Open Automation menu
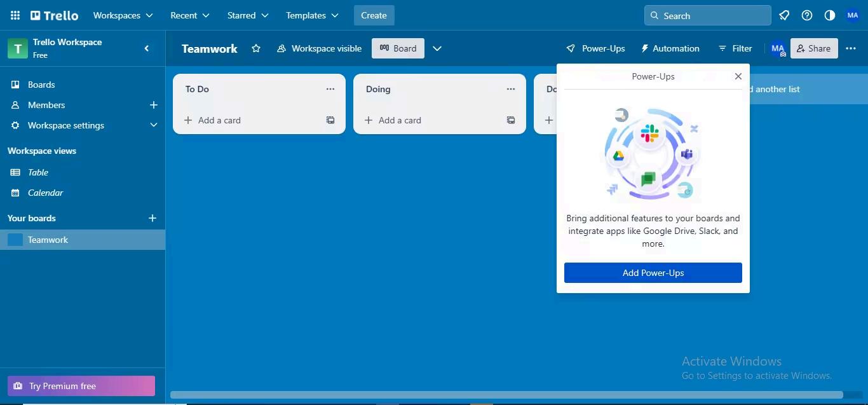This screenshot has width=868, height=405. coord(670,48)
